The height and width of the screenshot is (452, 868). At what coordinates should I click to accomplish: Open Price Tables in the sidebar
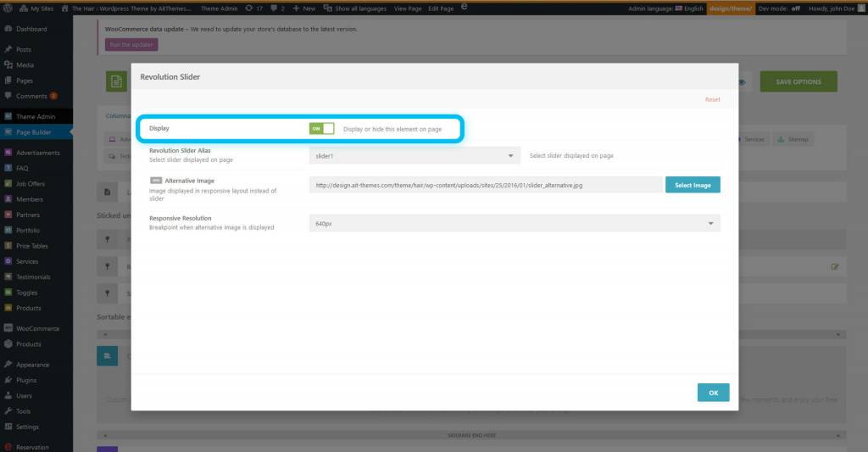31,245
